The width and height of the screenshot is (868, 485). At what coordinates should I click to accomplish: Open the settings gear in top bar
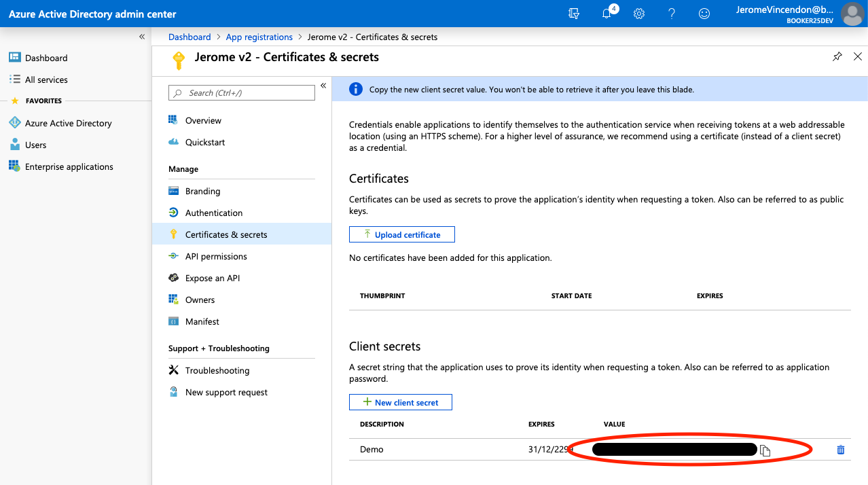tap(639, 14)
